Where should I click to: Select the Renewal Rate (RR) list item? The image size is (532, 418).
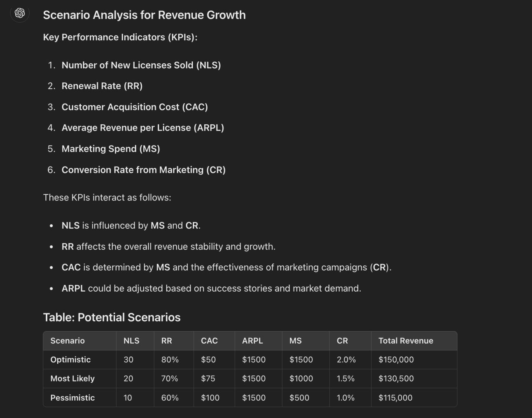click(x=102, y=86)
